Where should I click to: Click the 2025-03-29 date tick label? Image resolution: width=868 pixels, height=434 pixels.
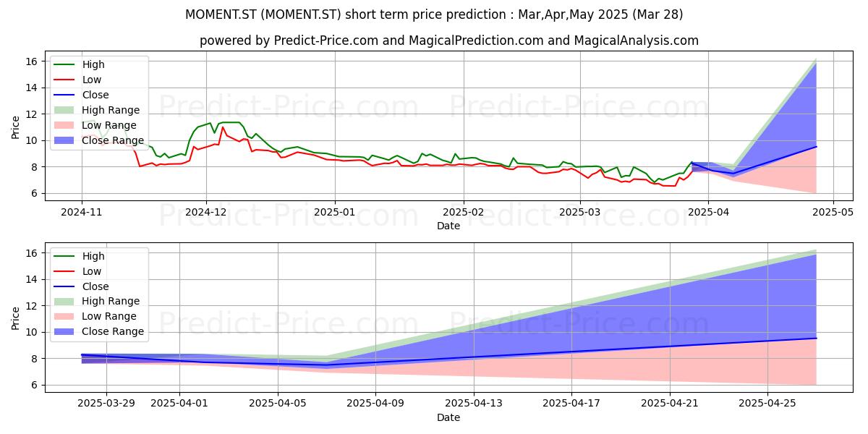[x=106, y=404]
